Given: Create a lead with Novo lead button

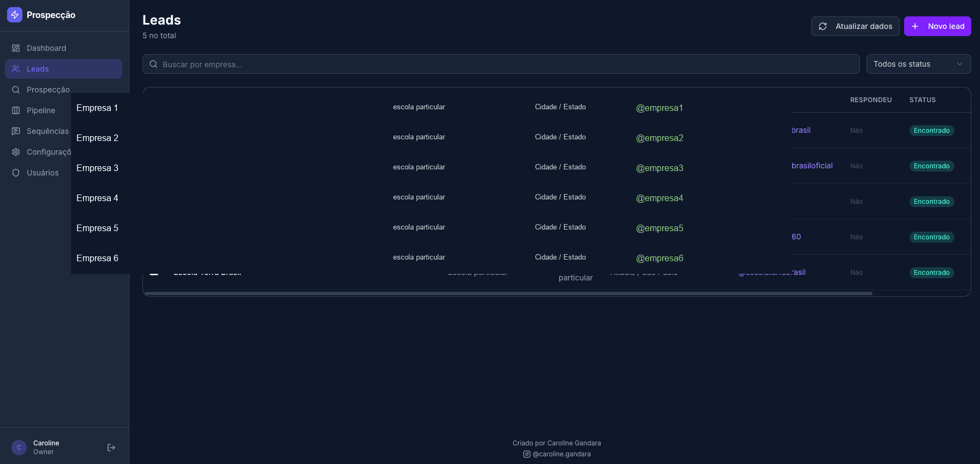Looking at the screenshot, I should [937, 26].
